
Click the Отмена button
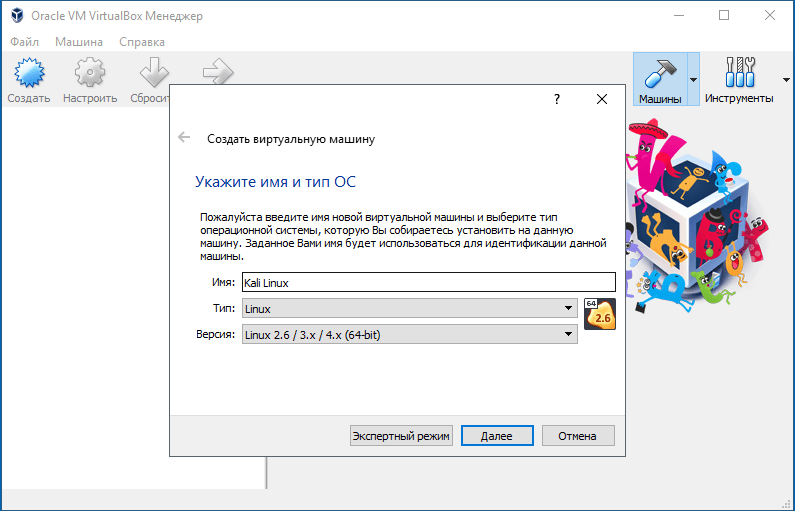[x=578, y=436]
